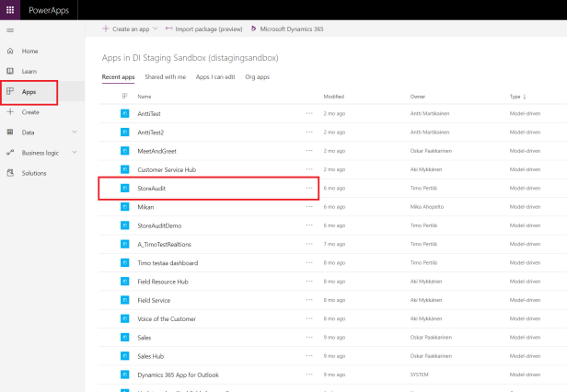Open more options for Voice of the Customer
This screenshot has height=392, width=567.
(309, 319)
